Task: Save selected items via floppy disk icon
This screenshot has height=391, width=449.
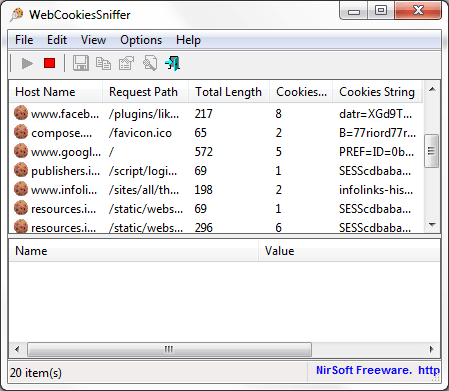Action: click(81, 63)
